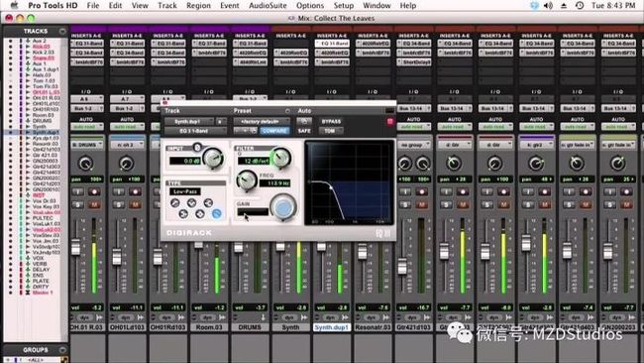The width and height of the screenshot is (644, 363).
Task: Select the Notch filter type icon
Action: 191,202
